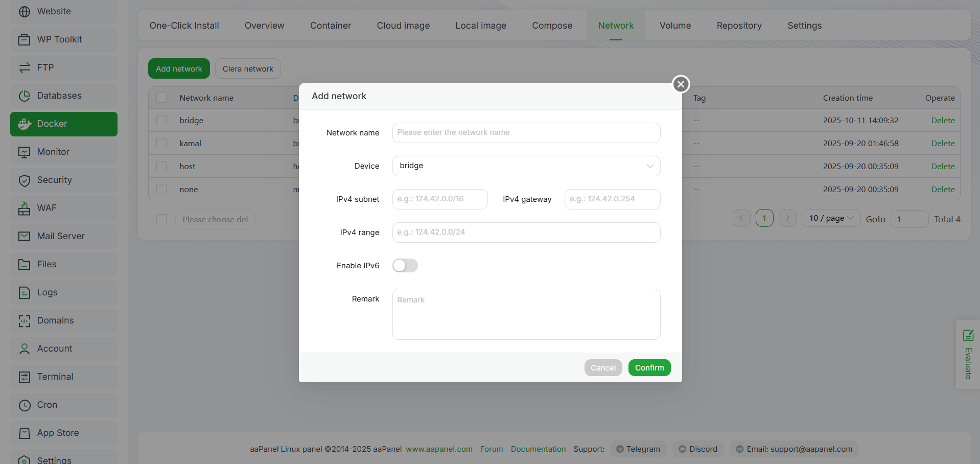This screenshot has height=464, width=980.
Task: Switch to Local image tab
Action: tap(481, 26)
